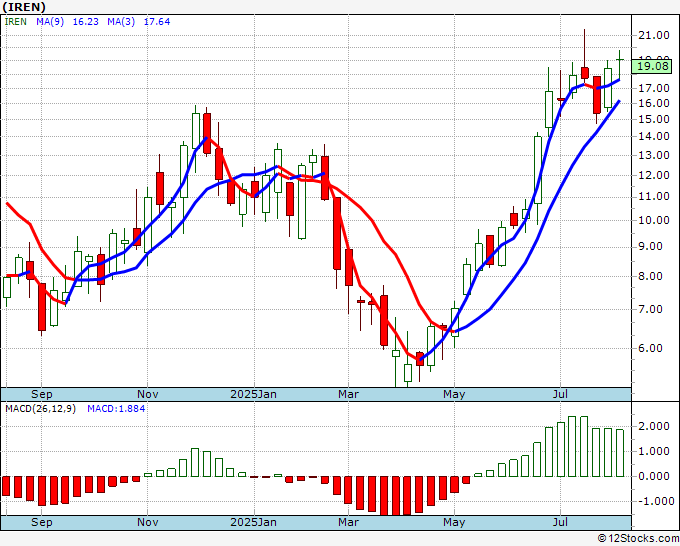Image resolution: width=680 pixels, height=546 pixels.
Task: Select Nov on the MACD panel time axis
Action: pyautogui.click(x=147, y=522)
